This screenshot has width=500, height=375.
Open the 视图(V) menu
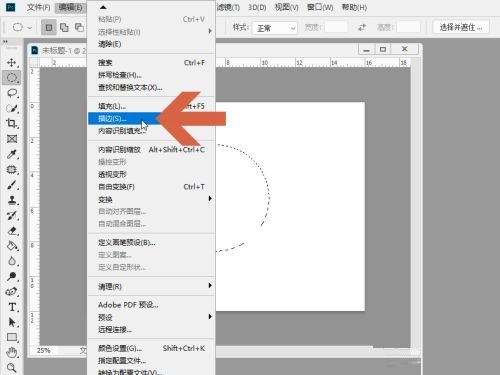click(286, 7)
